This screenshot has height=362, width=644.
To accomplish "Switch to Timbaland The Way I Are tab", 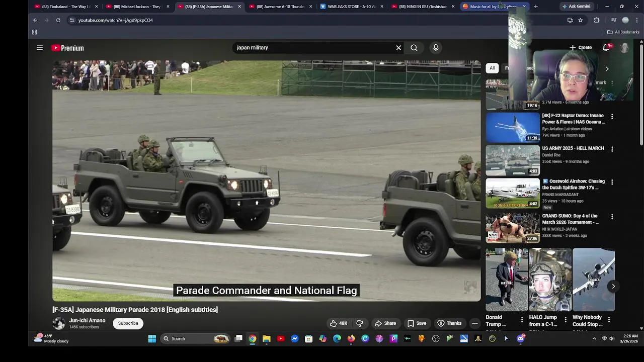I will pyautogui.click(x=65, y=7).
